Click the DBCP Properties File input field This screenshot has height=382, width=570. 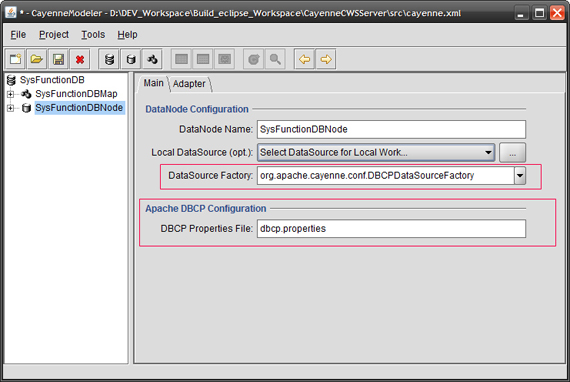[x=391, y=229]
